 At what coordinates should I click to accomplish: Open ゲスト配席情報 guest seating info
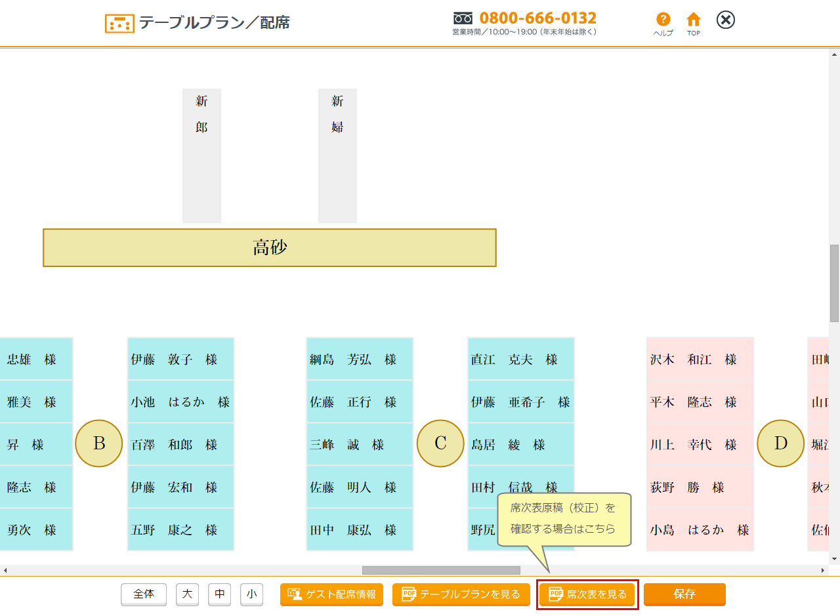click(331, 594)
